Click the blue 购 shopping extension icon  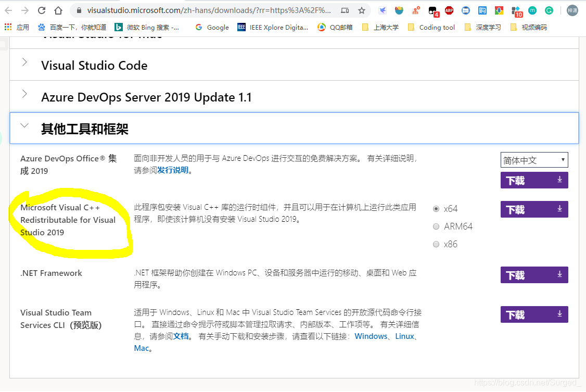point(482,10)
